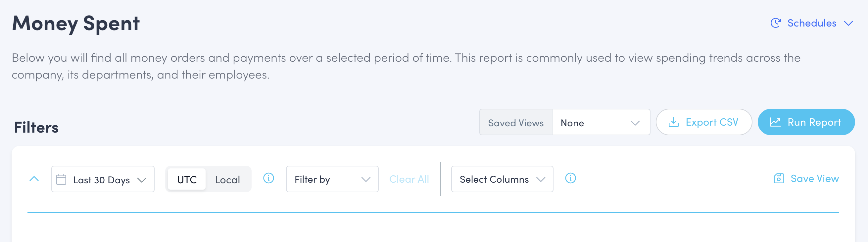Click the Clear All link

(409, 179)
